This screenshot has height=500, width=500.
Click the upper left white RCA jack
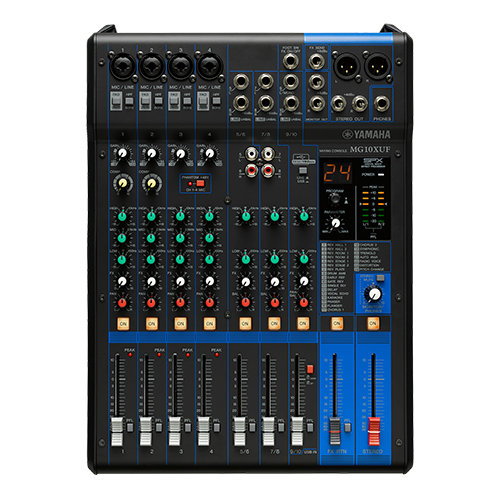(x=251, y=154)
